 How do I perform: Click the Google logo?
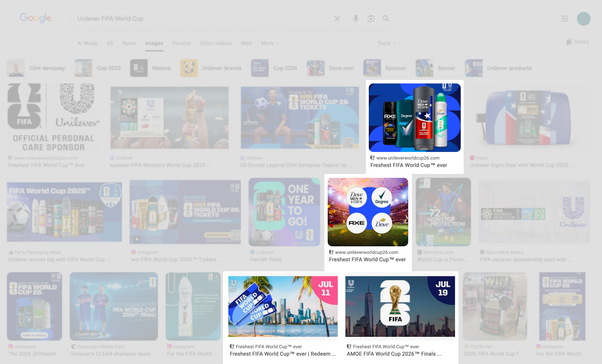(35, 18)
